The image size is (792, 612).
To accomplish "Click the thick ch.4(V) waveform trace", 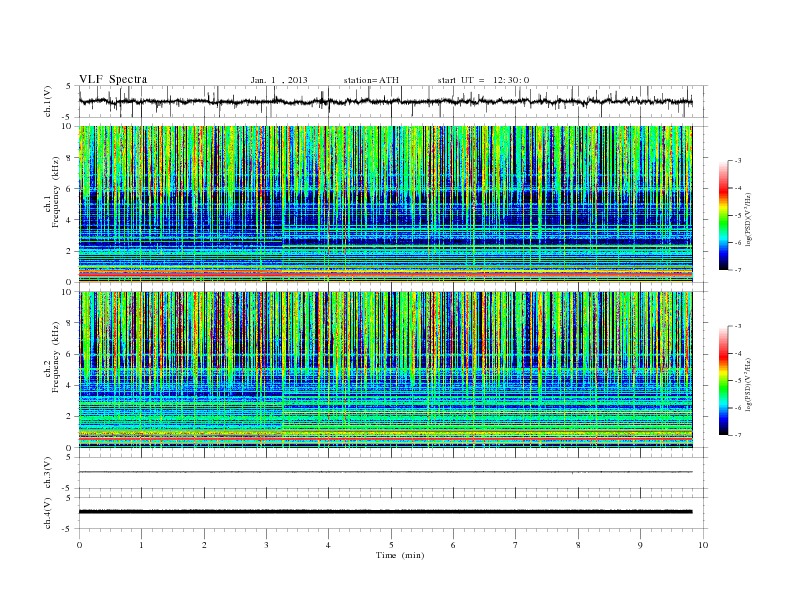I will pyautogui.click(x=385, y=512).
